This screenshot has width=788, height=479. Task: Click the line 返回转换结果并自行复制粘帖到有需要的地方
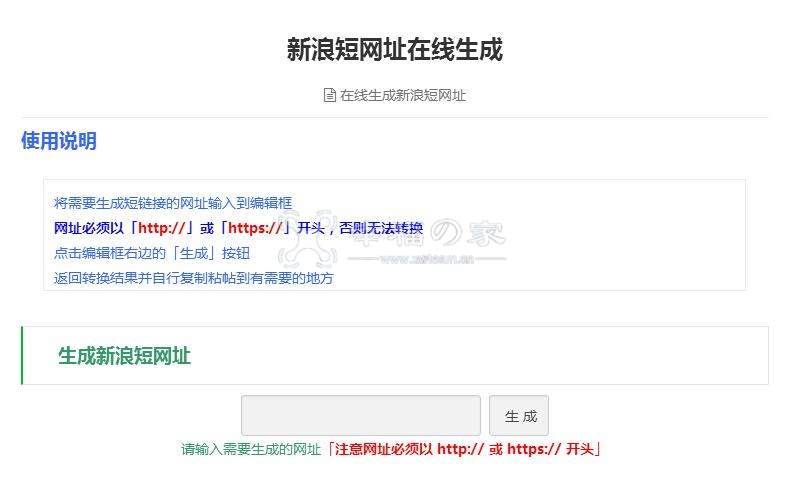(193, 278)
